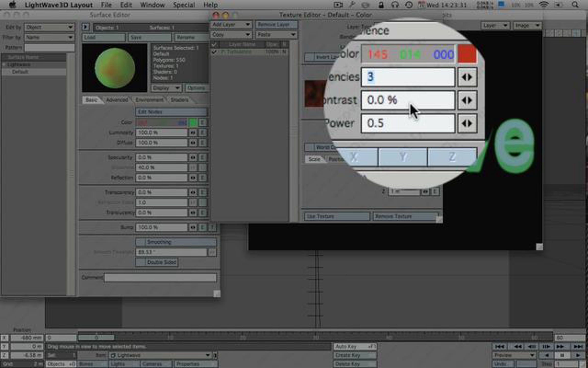This screenshot has height=368, width=588.
Task: Uncheck the Turbulence layer visibility checkmark
Action: click(x=214, y=52)
